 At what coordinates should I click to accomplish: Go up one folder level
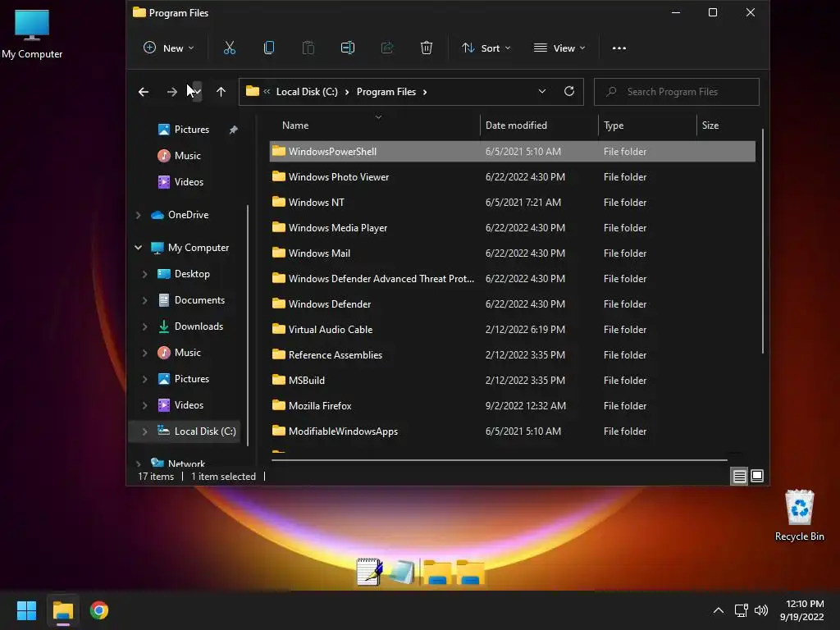click(221, 92)
